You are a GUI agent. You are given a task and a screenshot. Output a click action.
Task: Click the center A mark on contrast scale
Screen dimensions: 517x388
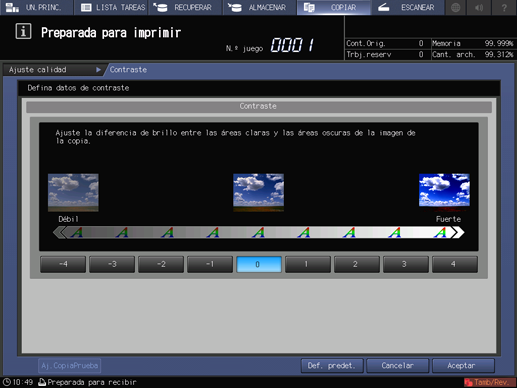[259, 232]
